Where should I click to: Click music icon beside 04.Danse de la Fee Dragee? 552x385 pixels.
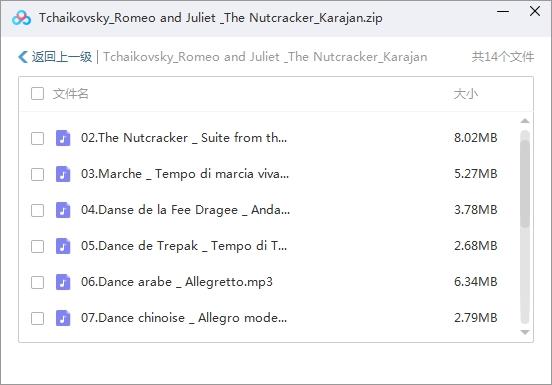63,210
